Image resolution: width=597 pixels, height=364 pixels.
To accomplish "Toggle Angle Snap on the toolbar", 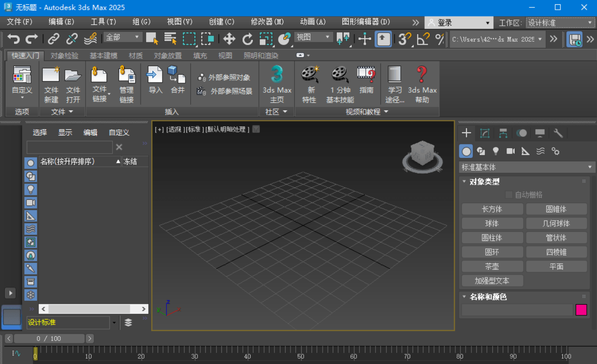I will tap(423, 39).
